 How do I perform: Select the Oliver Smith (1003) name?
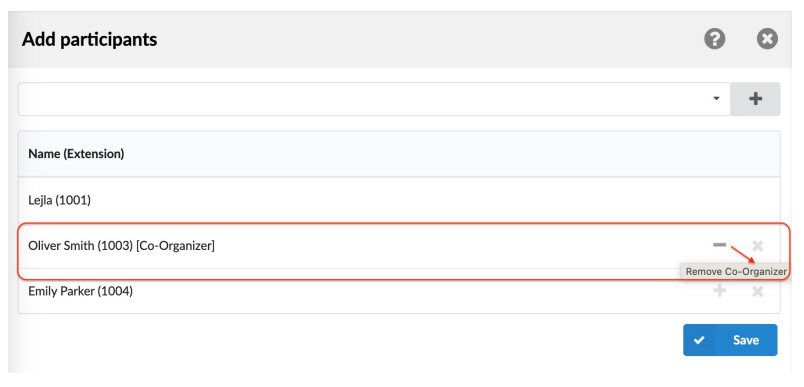81,246
